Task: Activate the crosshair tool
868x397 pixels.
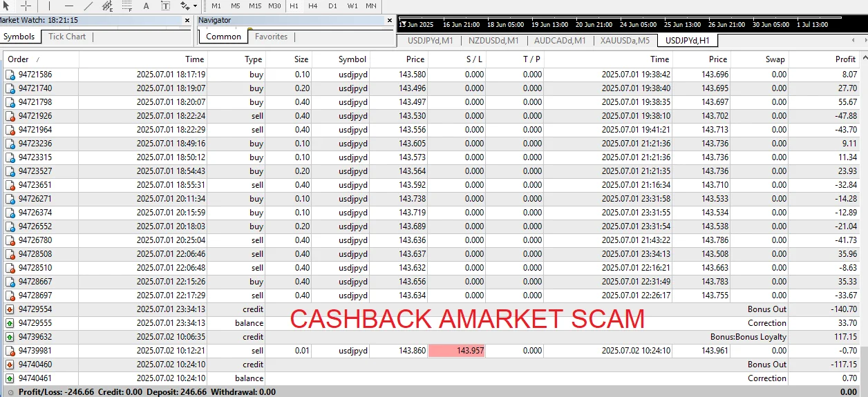Action: click(26, 6)
